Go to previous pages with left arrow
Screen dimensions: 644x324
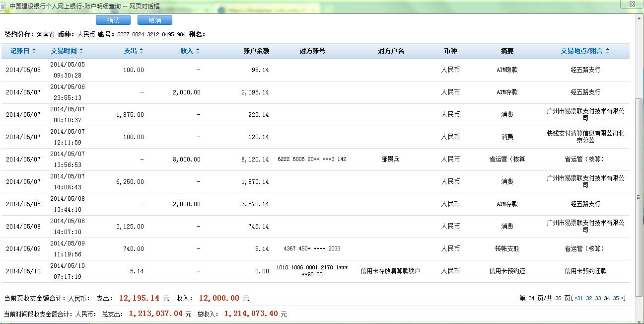575,298
